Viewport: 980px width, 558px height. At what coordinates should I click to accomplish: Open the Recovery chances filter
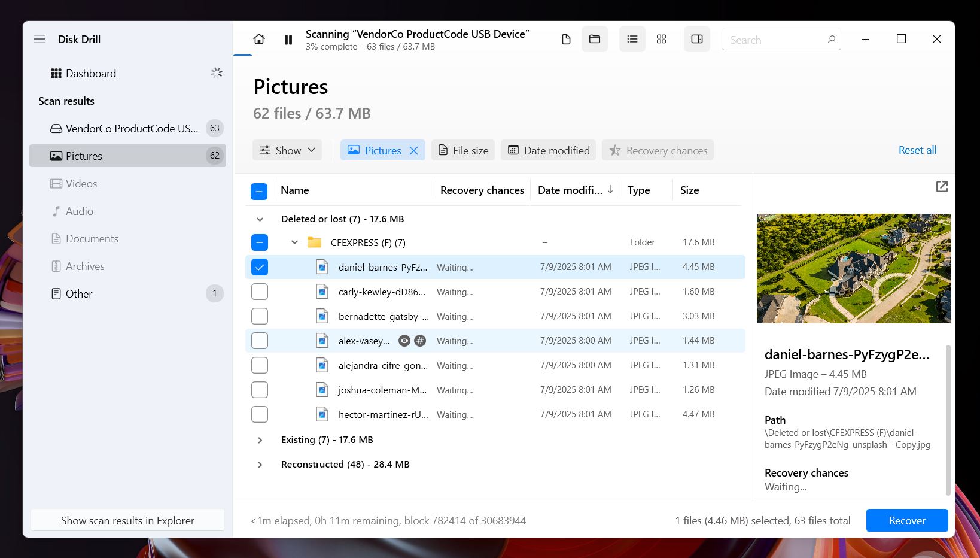tap(658, 150)
